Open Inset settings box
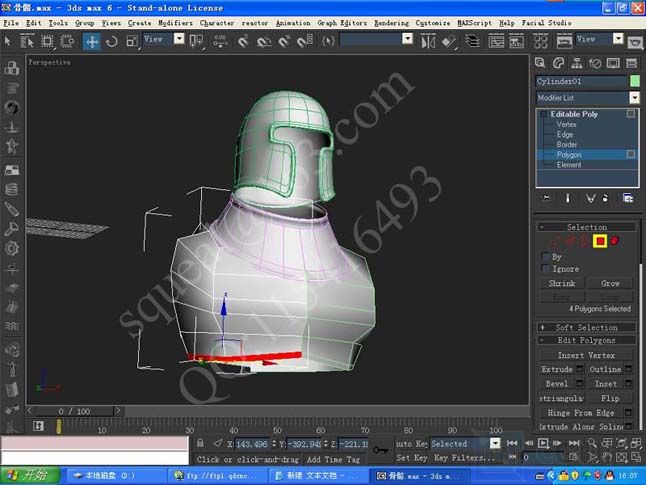The width and height of the screenshot is (646, 485). [x=628, y=384]
